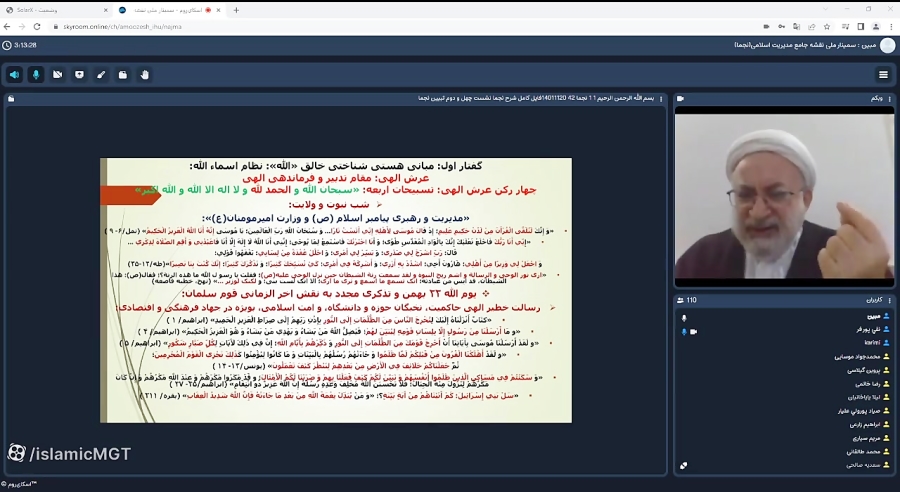Open the file sharing briefcase tool
The width and height of the screenshot is (900, 492).
pyautogui.click(x=123, y=75)
